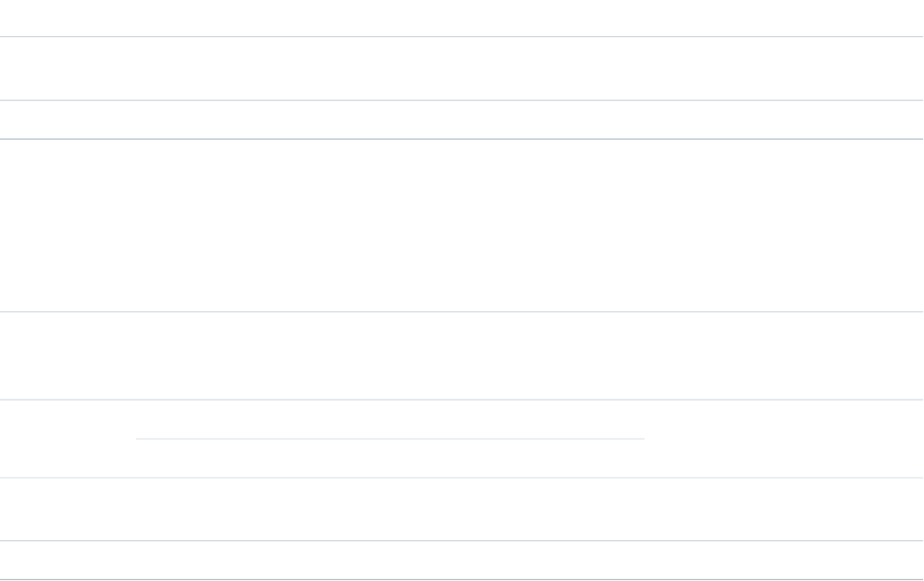Click the divider directly below the short underline row
The height and width of the screenshot is (581, 924).
[462, 477]
